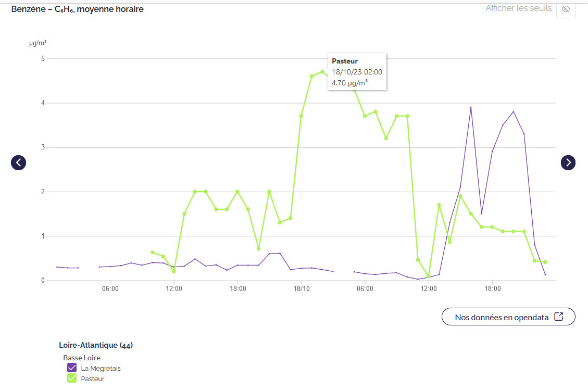
Task: Uncheck the La Megretais series checkbox
Action: (x=72, y=368)
